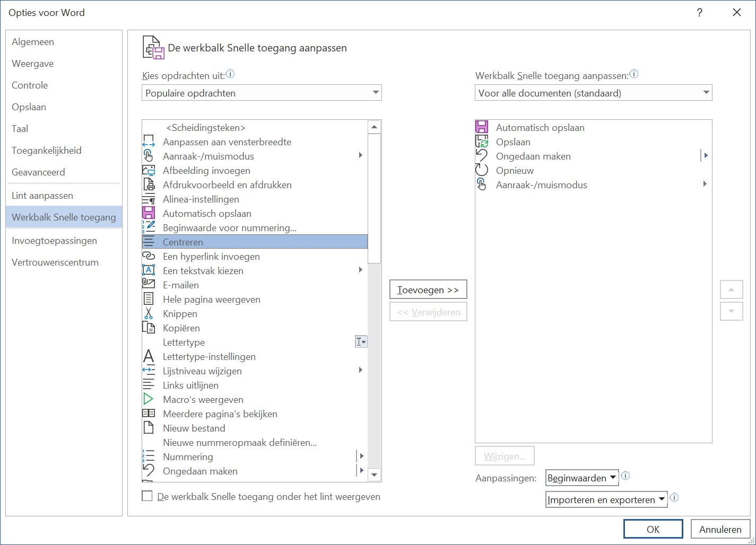
Task: Select the Kopiëren icon
Action: pyautogui.click(x=149, y=328)
